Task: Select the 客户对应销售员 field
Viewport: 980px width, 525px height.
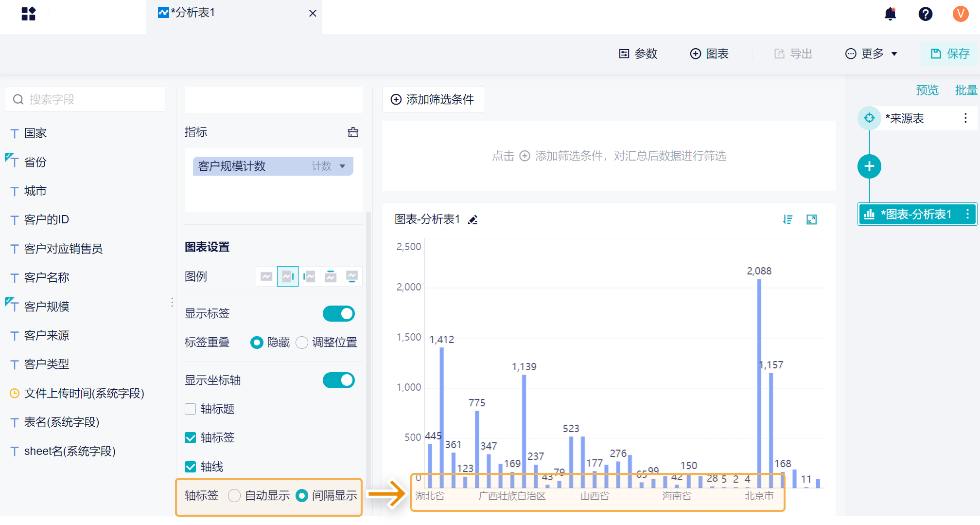Action: (x=63, y=249)
